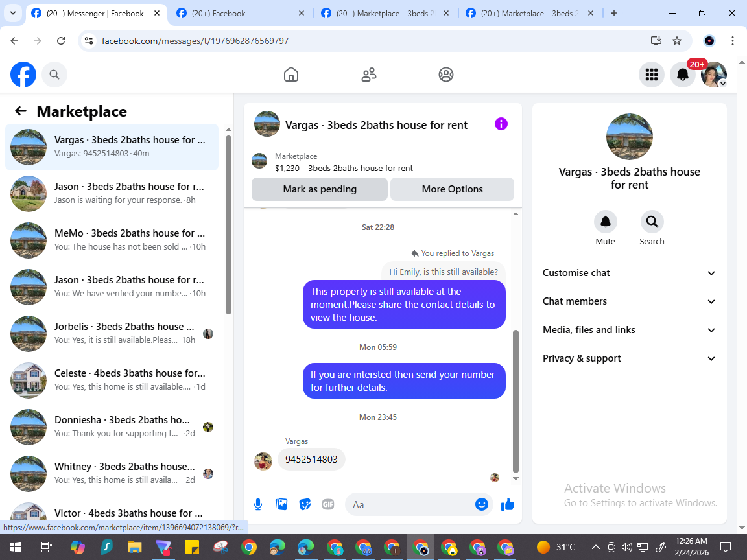Click the chat list scrollbar
747x560 pixels.
[x=228, y=225]
